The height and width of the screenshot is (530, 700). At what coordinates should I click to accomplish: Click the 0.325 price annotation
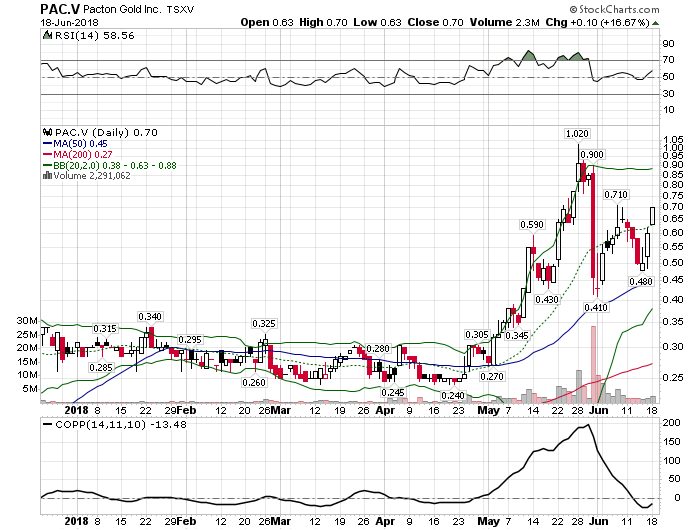264,324
